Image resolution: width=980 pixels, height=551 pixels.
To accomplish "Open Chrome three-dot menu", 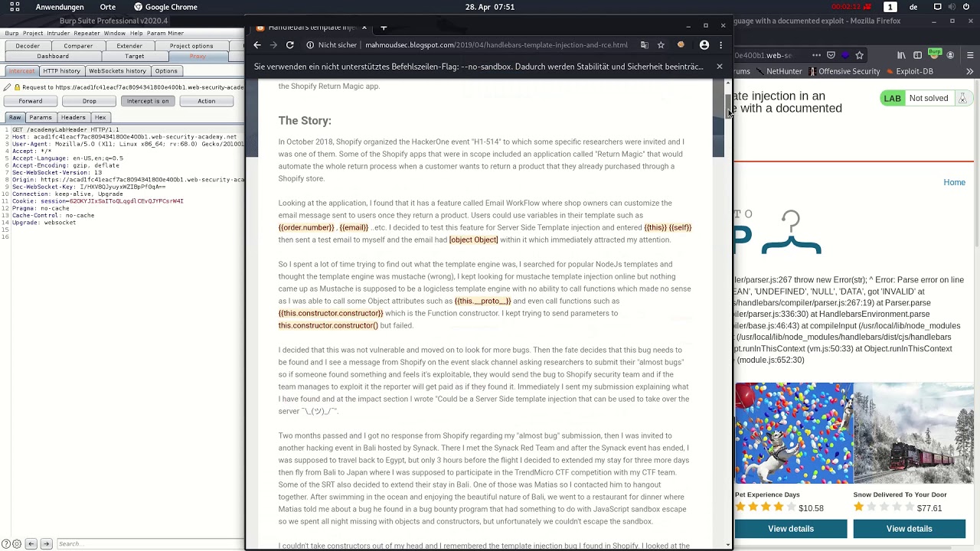I will (720, 45).
